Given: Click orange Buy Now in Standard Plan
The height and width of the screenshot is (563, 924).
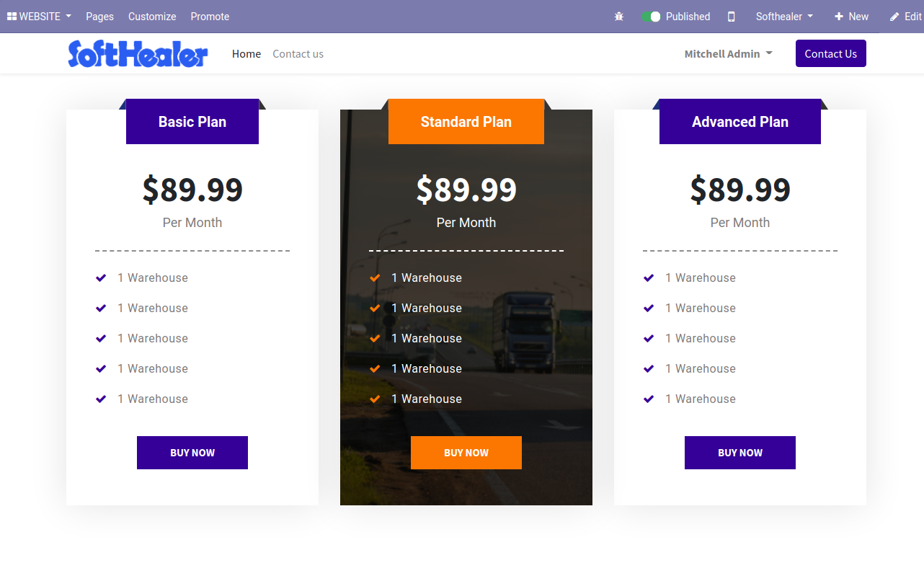Looking at the screenshot, I should pos(466,453).
